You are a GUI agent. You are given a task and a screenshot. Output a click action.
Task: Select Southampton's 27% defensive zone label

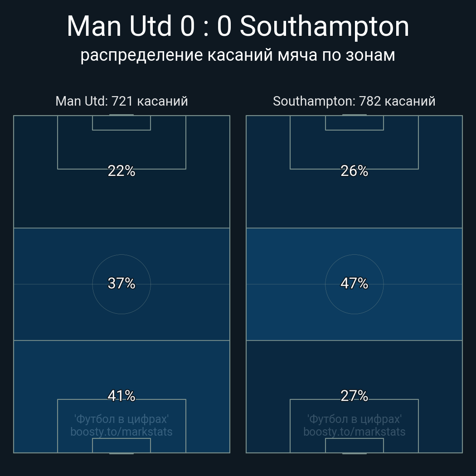(x=354, y=396)
